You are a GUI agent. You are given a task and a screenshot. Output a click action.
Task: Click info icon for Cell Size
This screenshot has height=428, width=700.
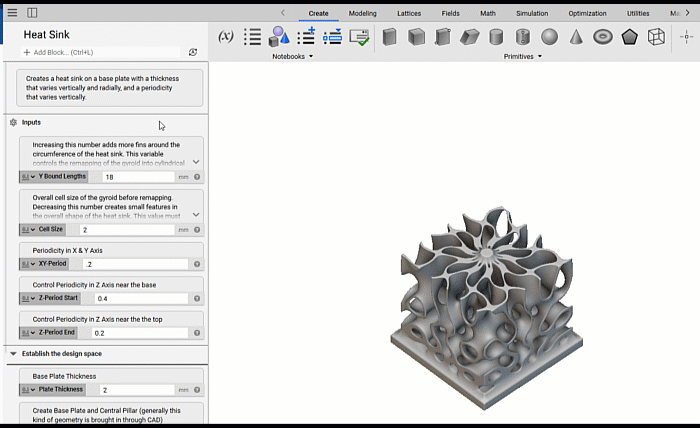(197, 230)
